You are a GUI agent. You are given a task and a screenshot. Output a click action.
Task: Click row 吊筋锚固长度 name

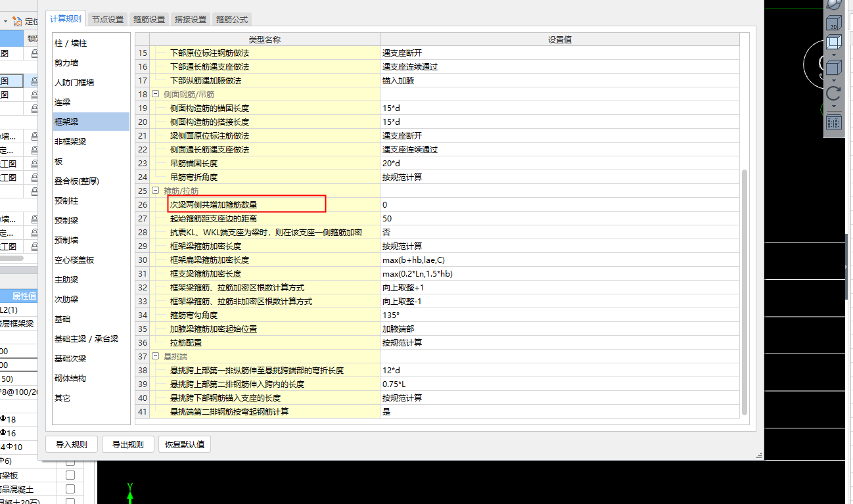[x=265, y=164]
